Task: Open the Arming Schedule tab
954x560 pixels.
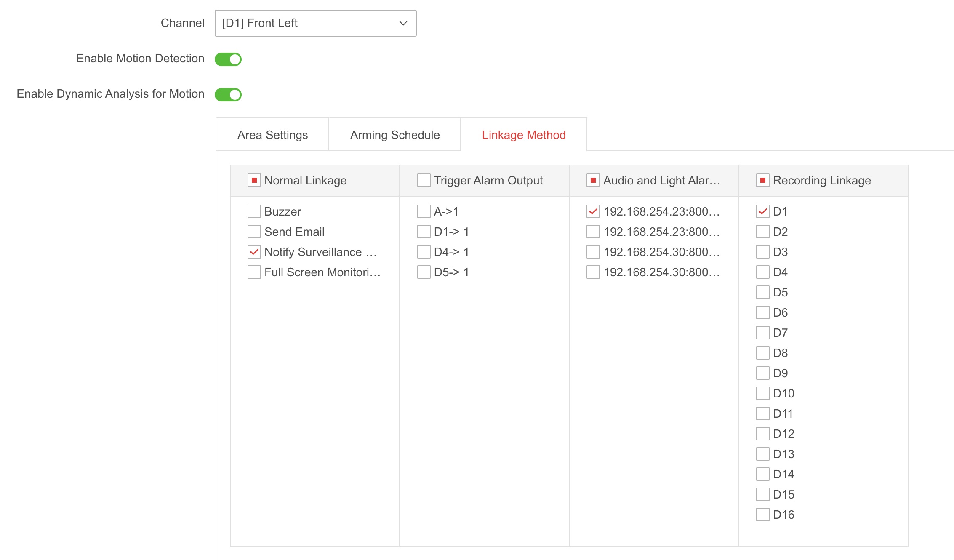Action: click(394, 135)
